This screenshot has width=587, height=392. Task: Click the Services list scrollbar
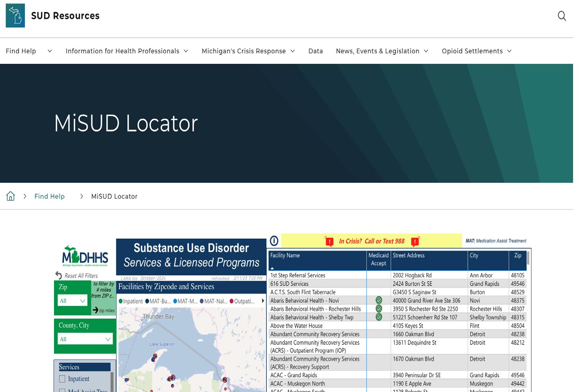[x=112, y=382]
